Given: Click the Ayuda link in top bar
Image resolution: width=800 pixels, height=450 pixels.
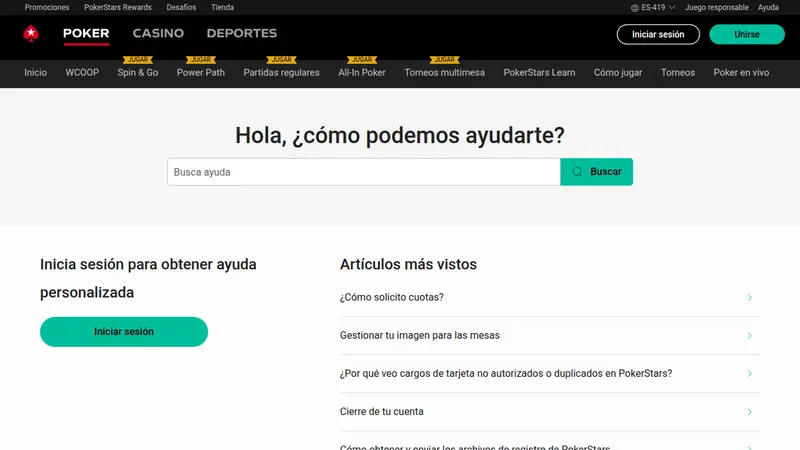Looking at the screenshot, I should click(x=768, y=8).
